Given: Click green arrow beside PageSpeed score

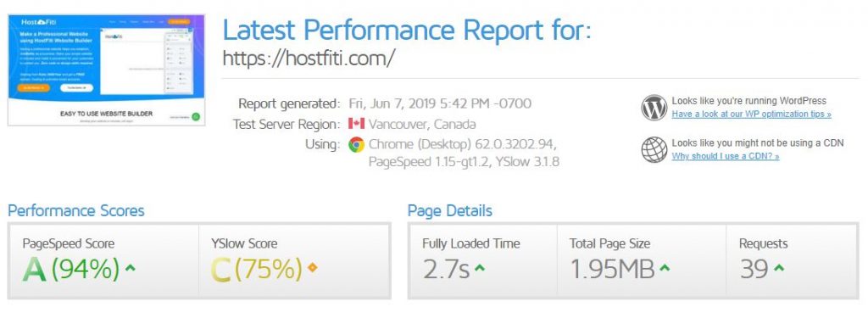Looking at the screenshot, I should click(x=130, y=268).
